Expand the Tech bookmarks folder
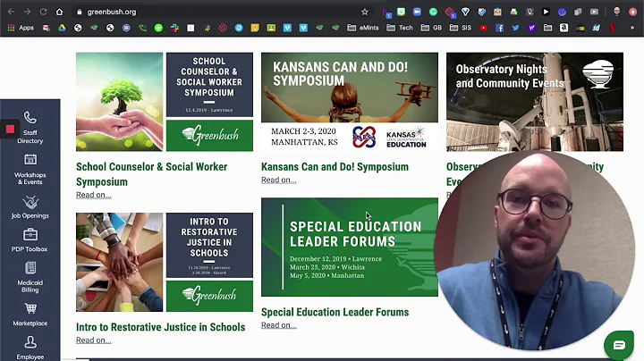The image size is (644, 361). click(400, 28)
